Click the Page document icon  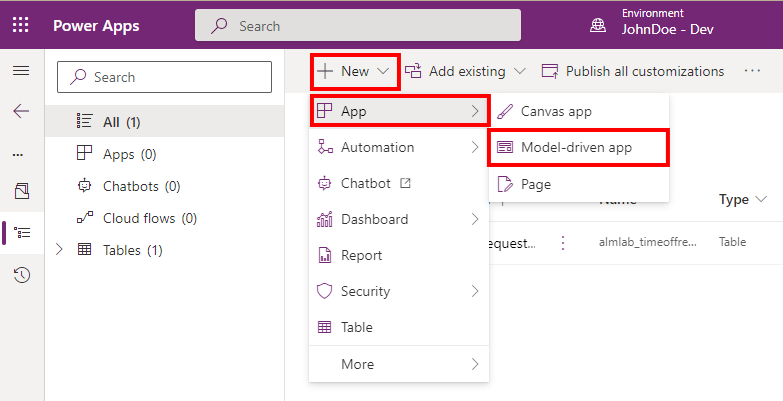pyautogui.click(x=505, y=184)
